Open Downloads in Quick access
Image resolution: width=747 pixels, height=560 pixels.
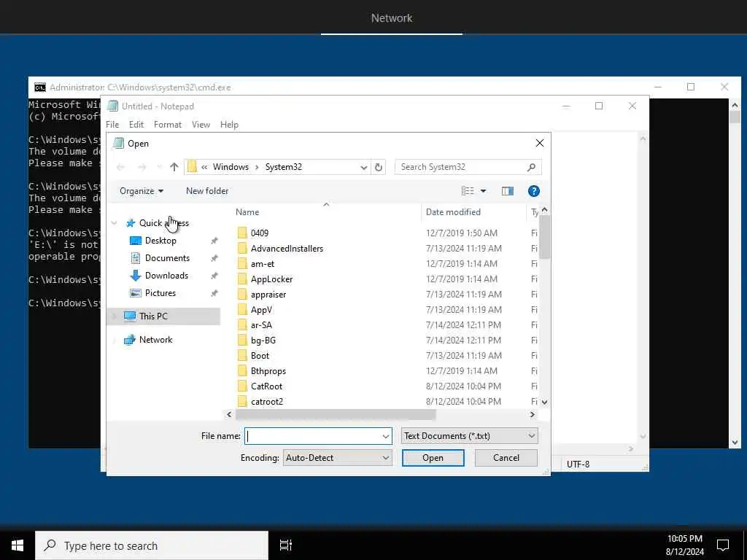(x=166, y=275)
